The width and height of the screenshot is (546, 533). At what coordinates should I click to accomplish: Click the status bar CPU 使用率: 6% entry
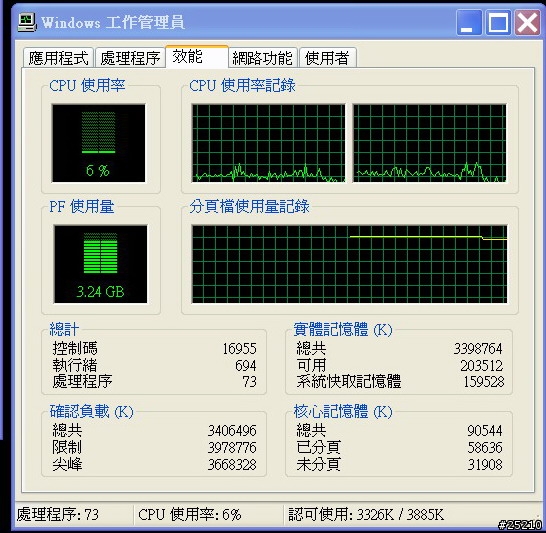190,514
